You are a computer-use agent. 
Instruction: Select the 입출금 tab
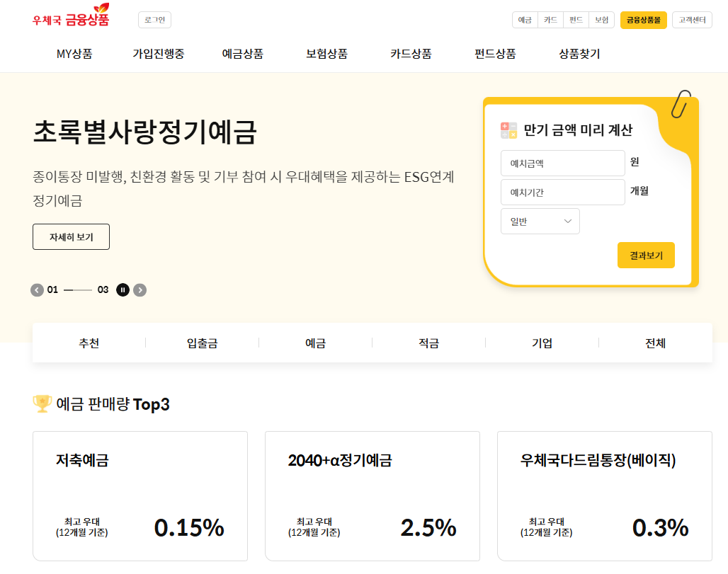tap(203, 343)
